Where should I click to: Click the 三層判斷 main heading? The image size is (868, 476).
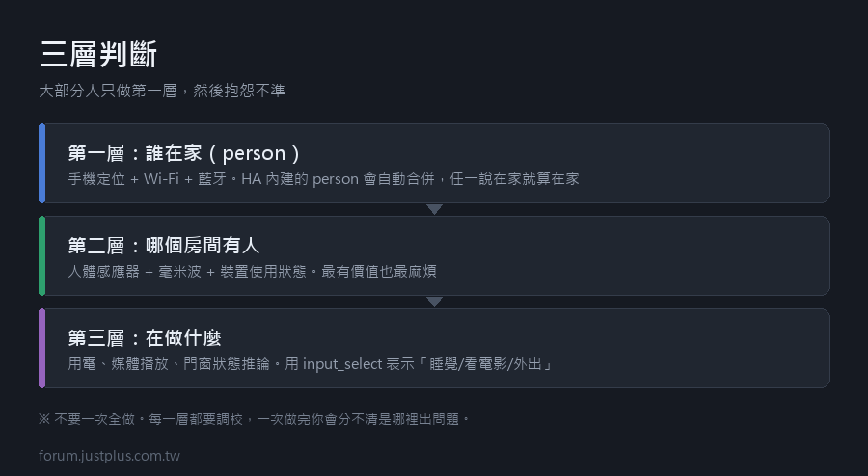98,55
